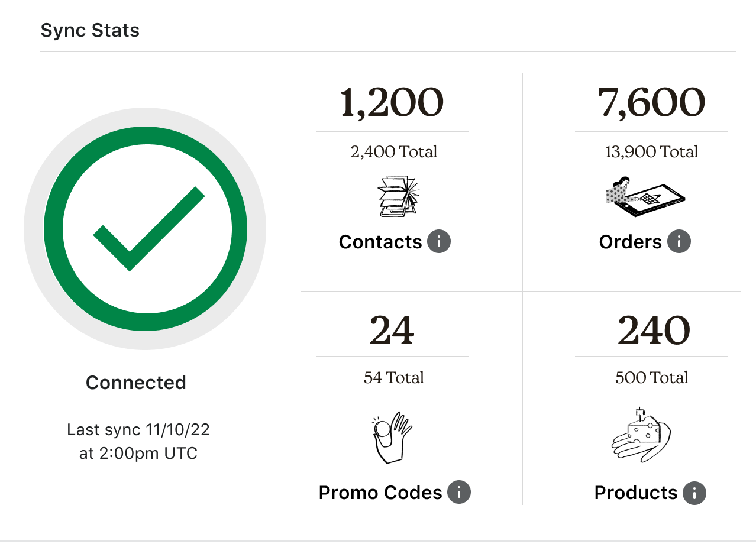
Task: Click the Products cheese-in-hand illustration
Action: (641, 435)
